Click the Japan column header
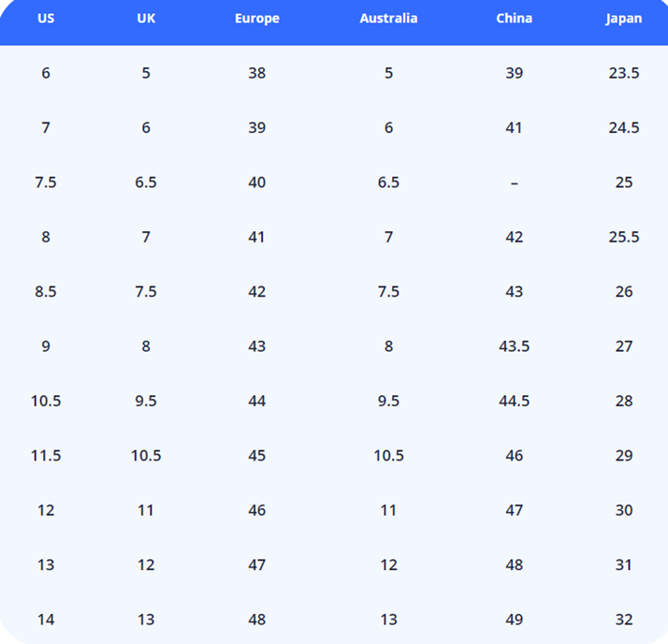668x644 pixels. click(x=623, y=19)
